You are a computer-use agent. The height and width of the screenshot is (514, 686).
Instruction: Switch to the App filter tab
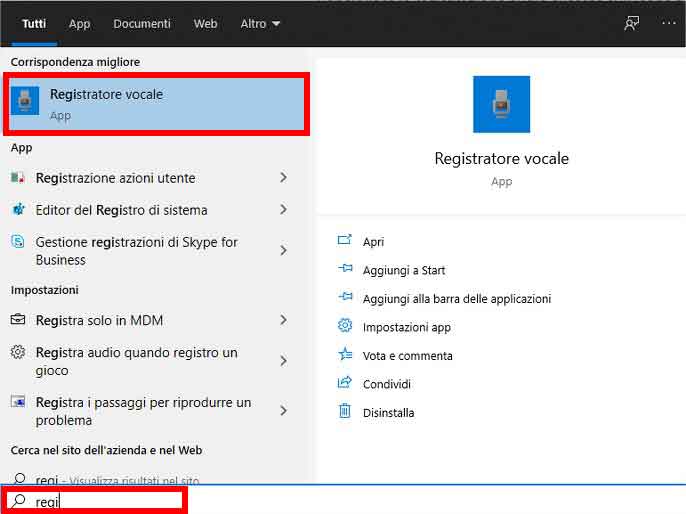pos(79,24)
